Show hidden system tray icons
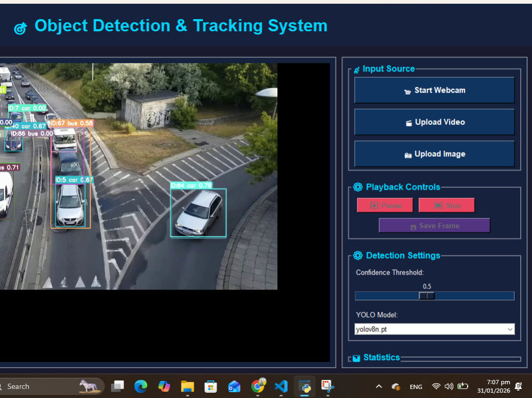This screenshot has height=398, width=532. point(379,386)
